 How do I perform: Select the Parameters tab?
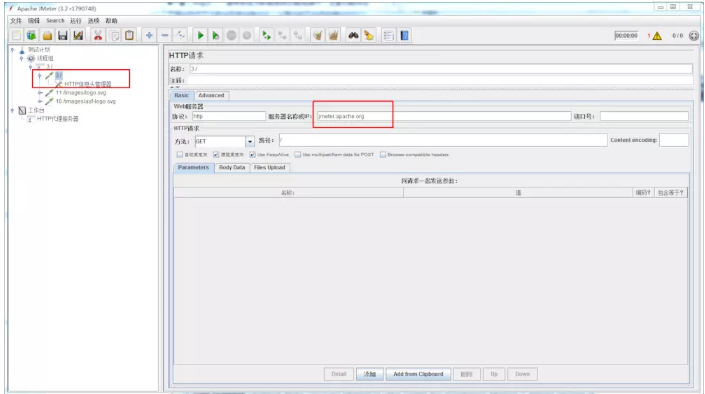[x=193, y=167]
